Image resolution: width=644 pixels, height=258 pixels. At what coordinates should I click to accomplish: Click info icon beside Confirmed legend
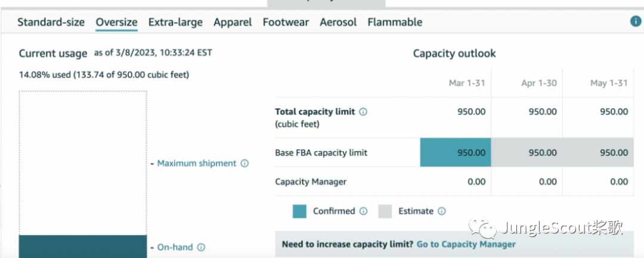pyautogui.click(x=363, y=211)
